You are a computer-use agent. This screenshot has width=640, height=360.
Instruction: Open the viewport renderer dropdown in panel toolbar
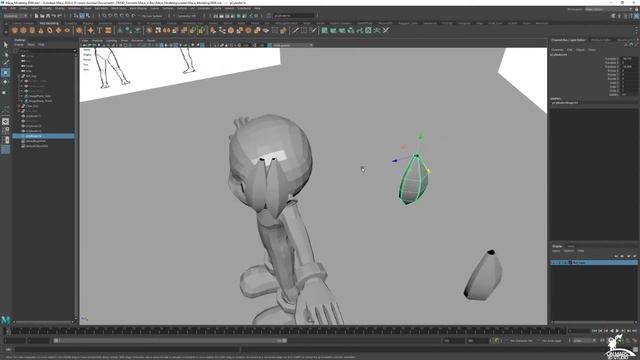click(x=292, y=45)
